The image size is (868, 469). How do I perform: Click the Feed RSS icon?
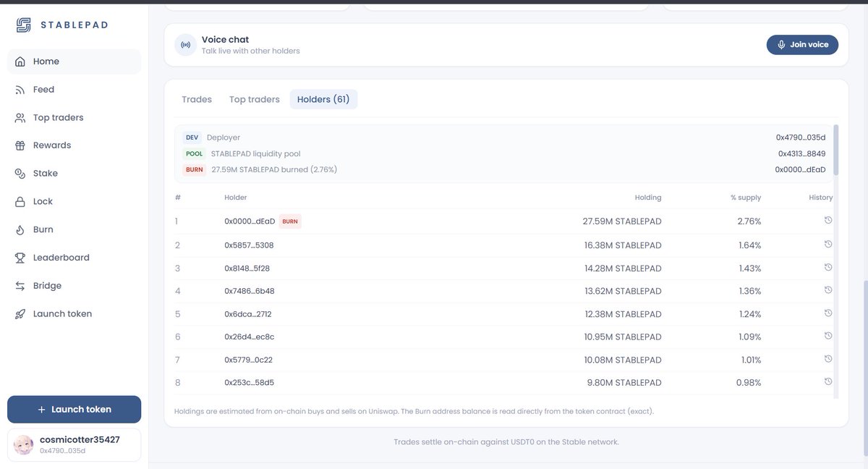[x=20, y=90]
